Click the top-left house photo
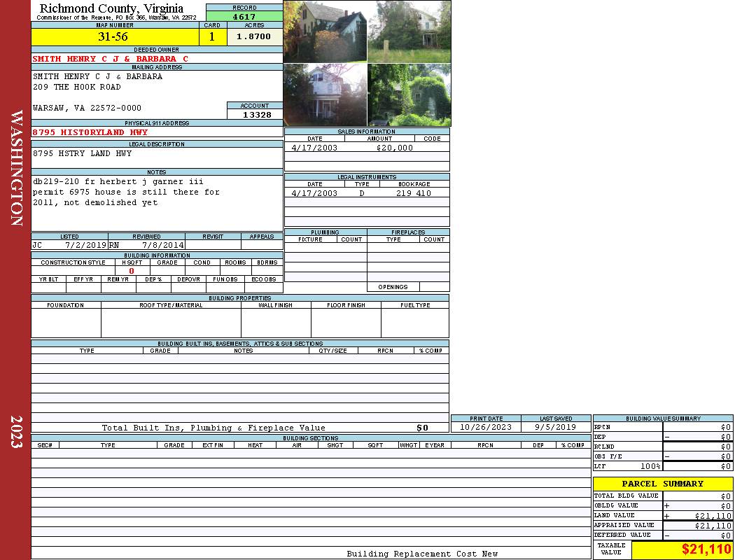735x560 pixels. coord(325,31)
